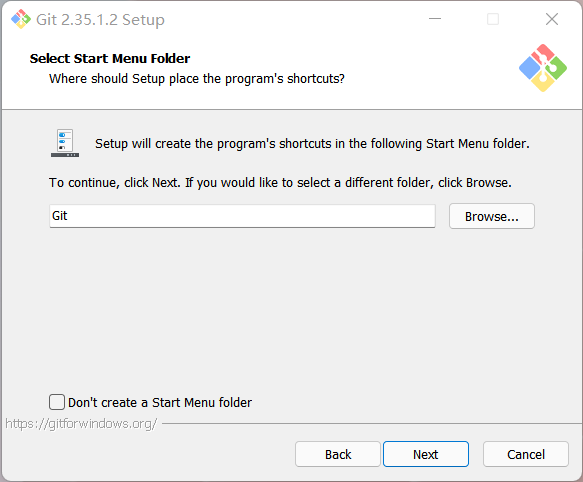The width and height of the screenshot is (583, 482).
Task: Click the Git icon in title bar
Action: [21, 19]
